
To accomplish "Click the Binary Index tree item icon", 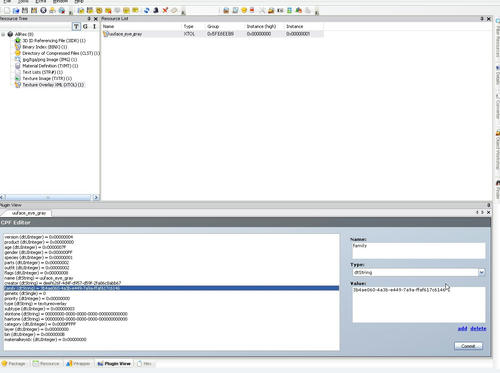I will tap(18, 47).
